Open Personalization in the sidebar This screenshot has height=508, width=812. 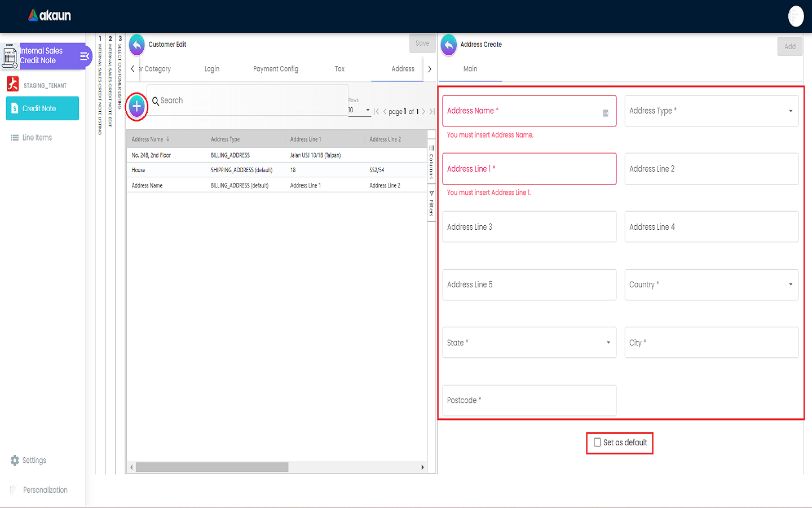click(45, 490)
